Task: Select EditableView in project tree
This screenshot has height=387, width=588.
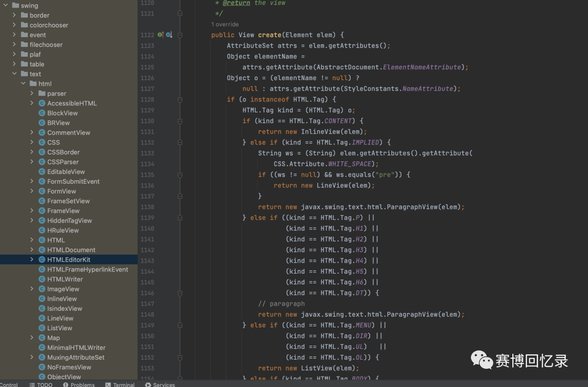Action: click(x=66, y=172)
